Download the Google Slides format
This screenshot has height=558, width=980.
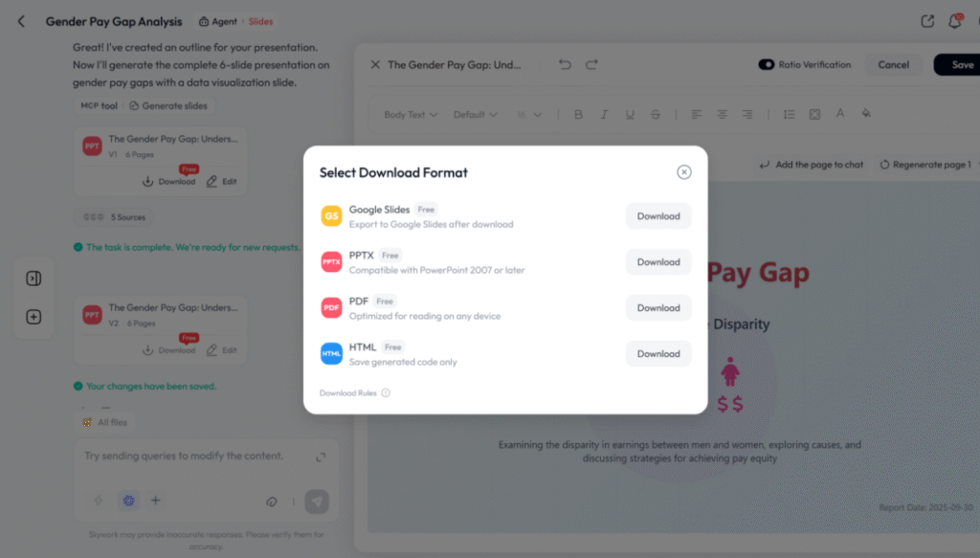tap(658, 216)
